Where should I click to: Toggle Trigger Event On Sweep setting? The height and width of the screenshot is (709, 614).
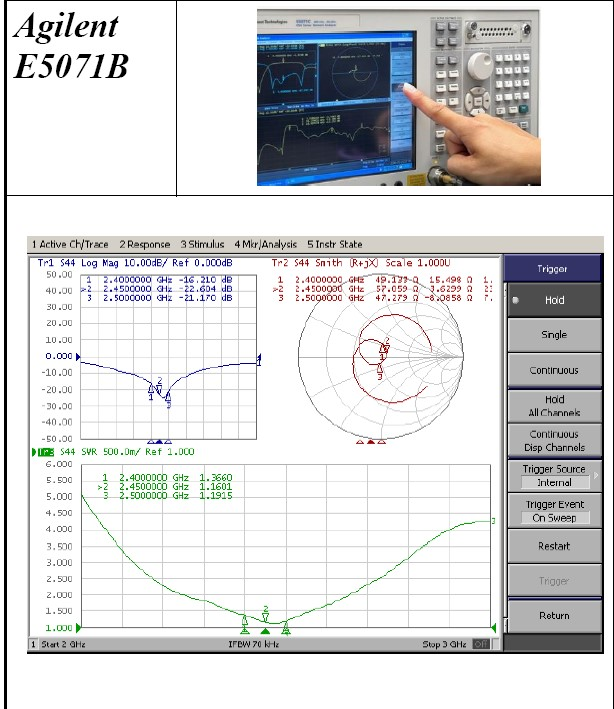click(554, 511)
